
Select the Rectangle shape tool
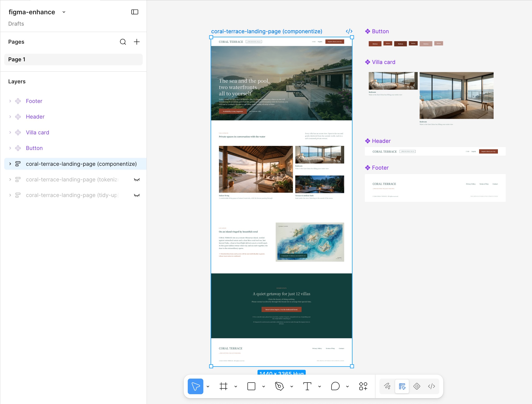pyautogui.click(x=251, y=386)
